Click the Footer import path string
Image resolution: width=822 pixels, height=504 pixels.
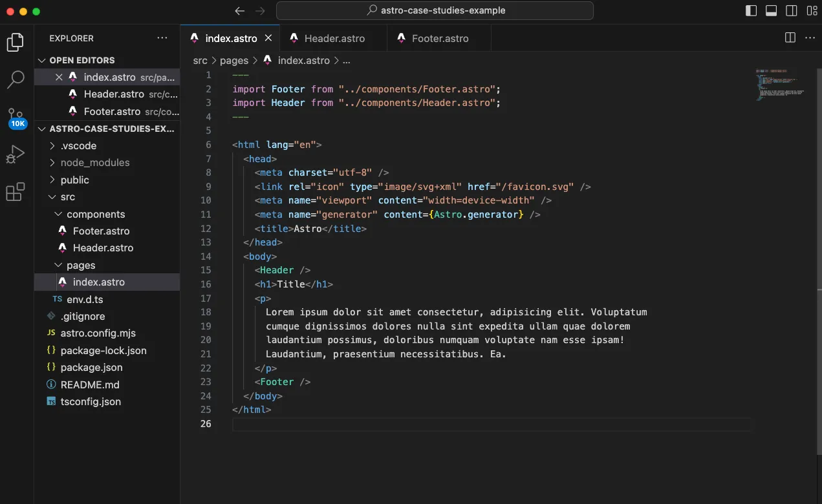click(x=416, y=89)
